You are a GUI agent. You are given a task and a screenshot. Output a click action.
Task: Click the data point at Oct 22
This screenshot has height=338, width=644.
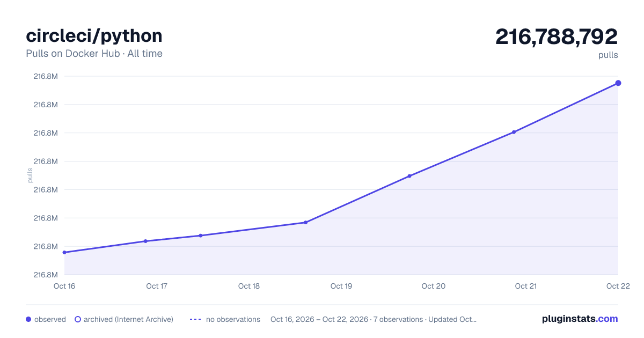point(618,83)
